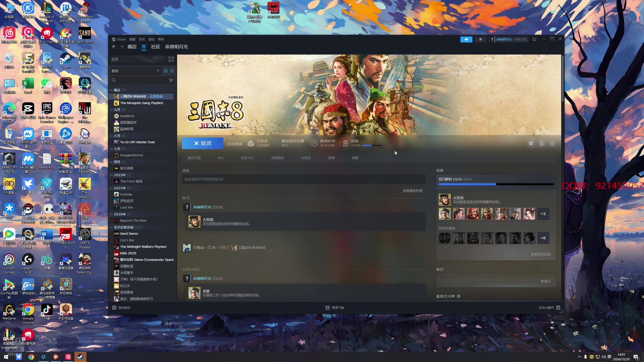The height and width of the screenshot is (362, 644).
Task: Open the Steam menu in title bar
Action: click(x=119, y=39)
